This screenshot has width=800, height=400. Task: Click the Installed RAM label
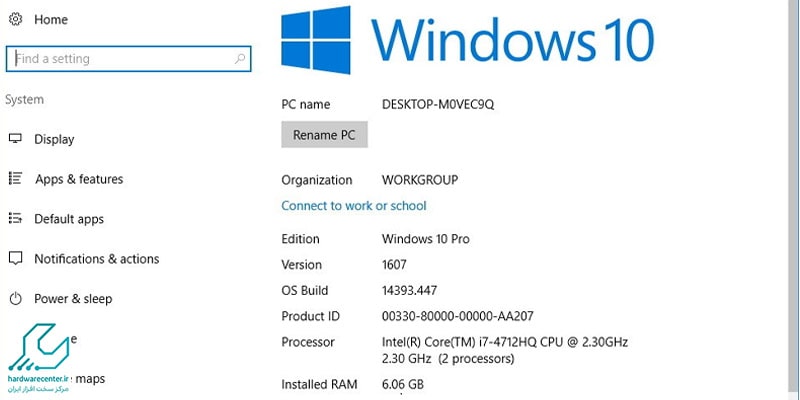319,384
